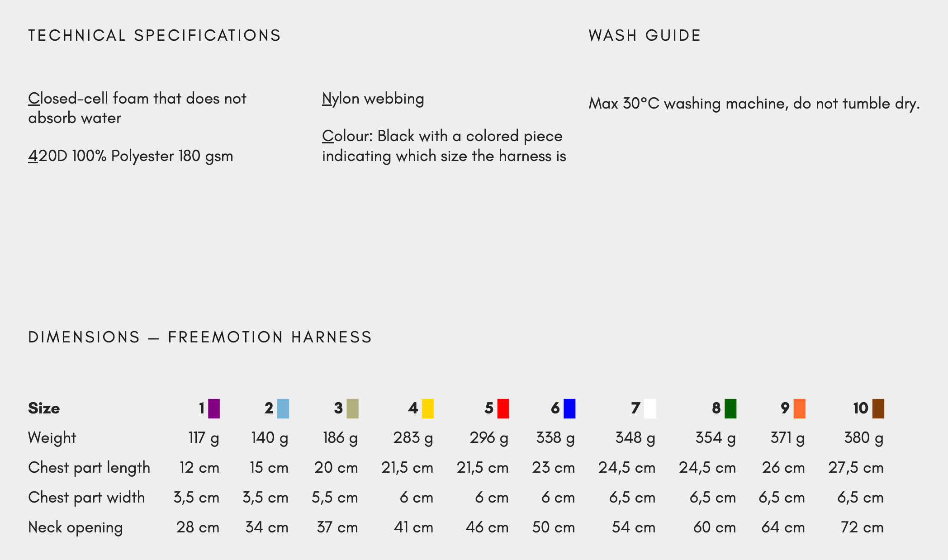Viewport: 948px width, 560px height.
Task: Click the Wash Guide heading
Action: tap(645, 35)
